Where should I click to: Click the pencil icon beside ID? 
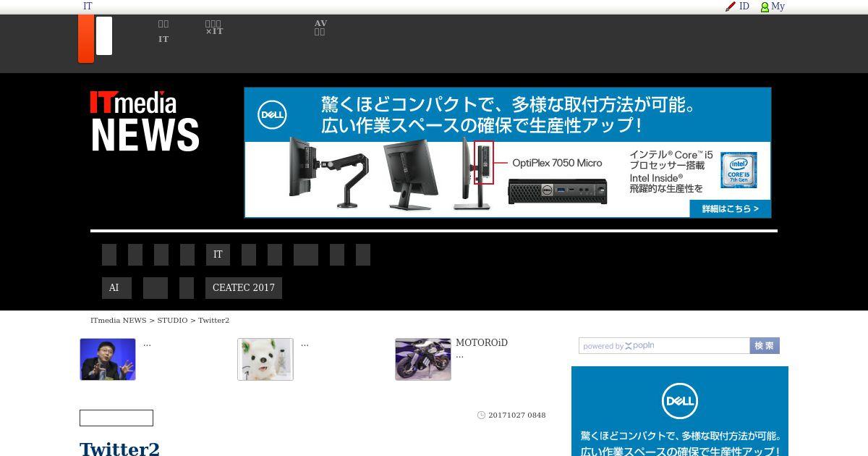(x=731, y=7)
